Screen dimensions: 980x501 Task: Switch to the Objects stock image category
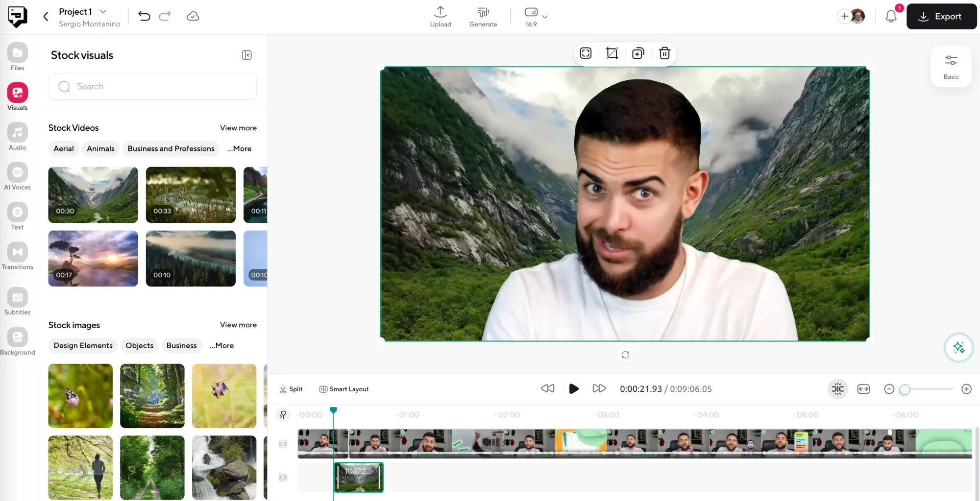(x=139, y=345)
